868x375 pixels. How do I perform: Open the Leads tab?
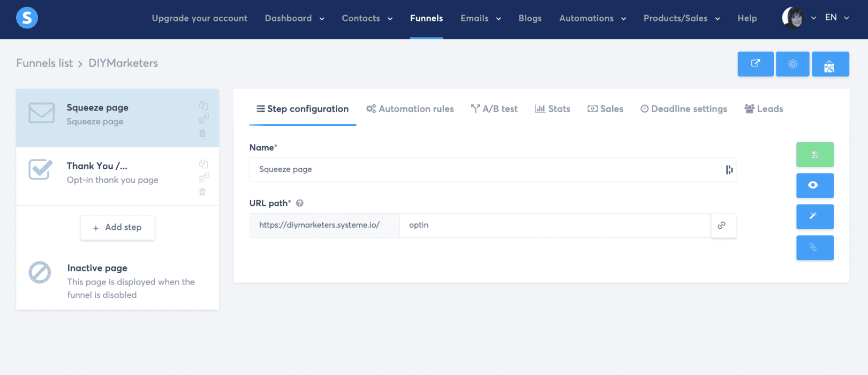pos(764,109)
